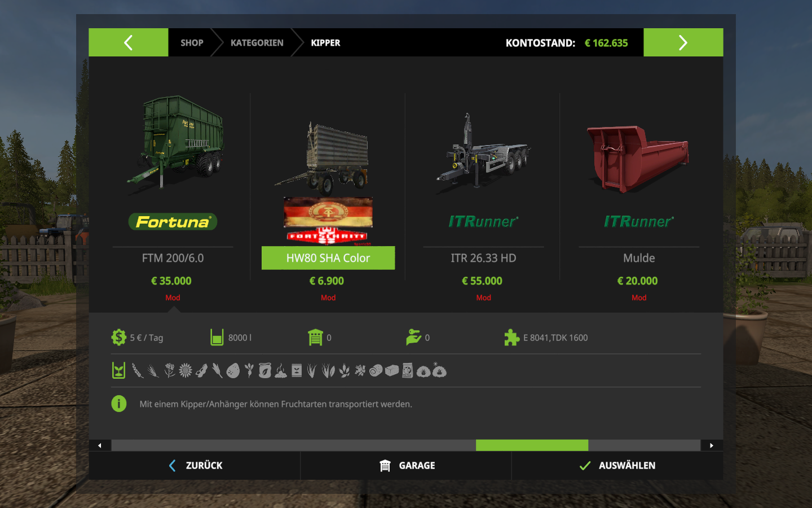Screen dimensions: 812x508
Task: Click the hand-with-leaf icon showing 0
Action: pyautogui.click(x=414, y=338)
